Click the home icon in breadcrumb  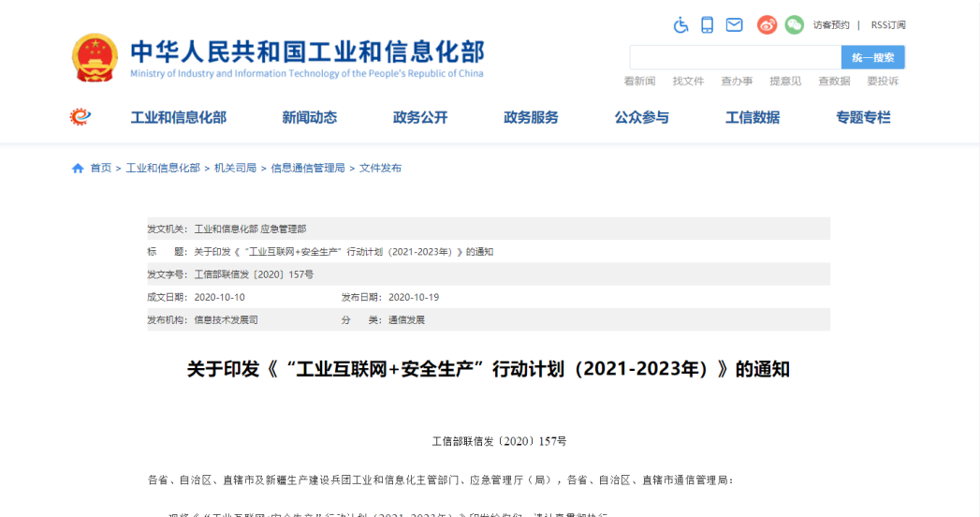(78, 169)
